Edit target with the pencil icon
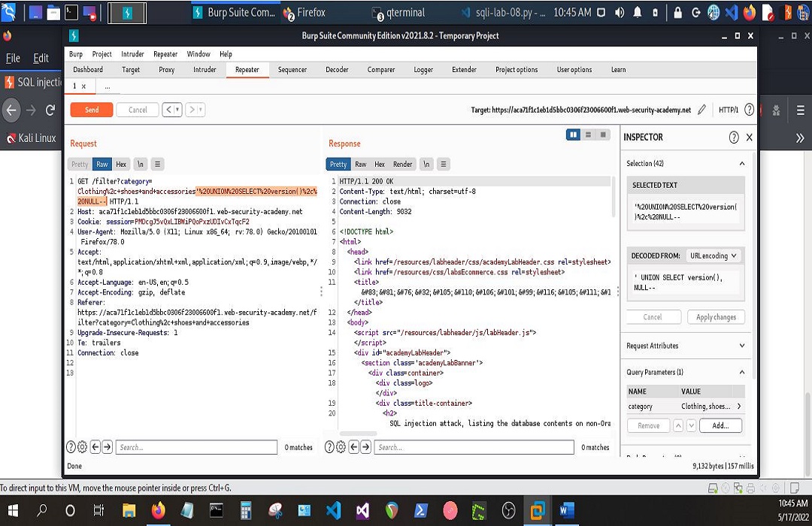The width and height of the screenshot is (812, 526). 701,110
